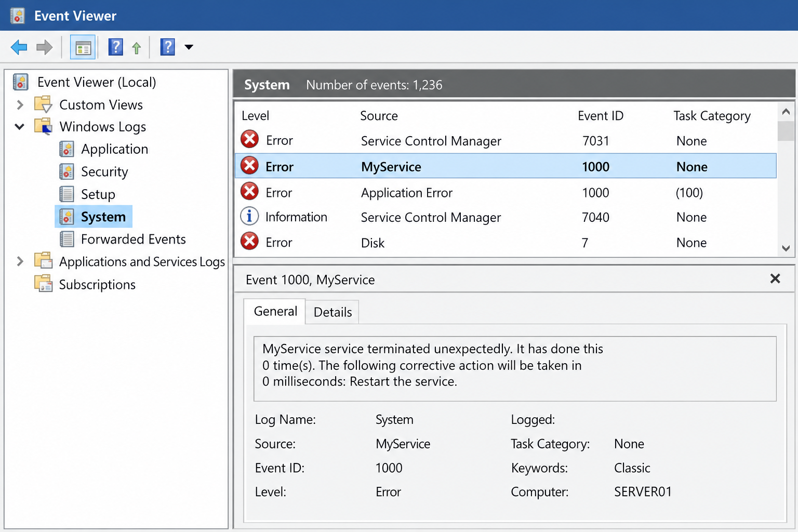Click the Forwarded Events log icon

click(x=66, y=239)
